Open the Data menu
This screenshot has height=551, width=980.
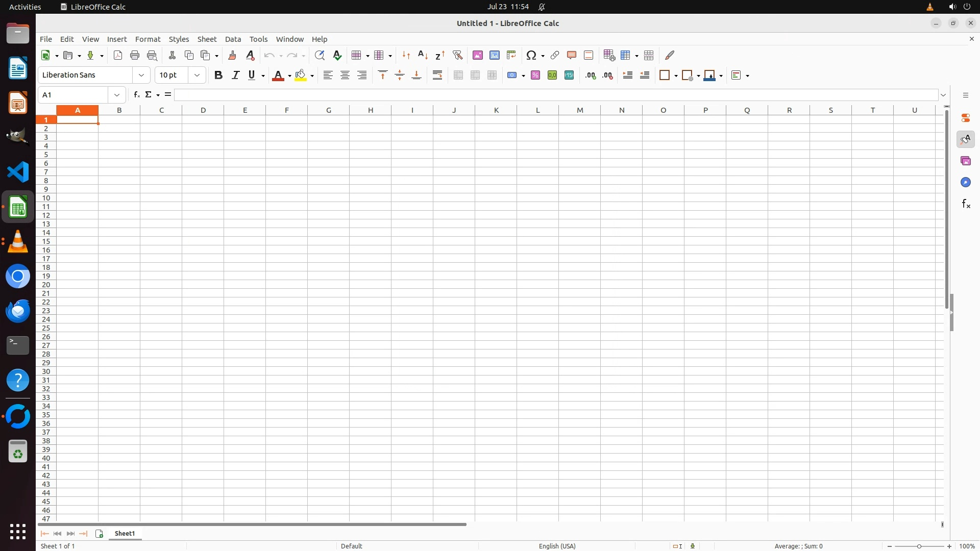[x=233, y=39]
